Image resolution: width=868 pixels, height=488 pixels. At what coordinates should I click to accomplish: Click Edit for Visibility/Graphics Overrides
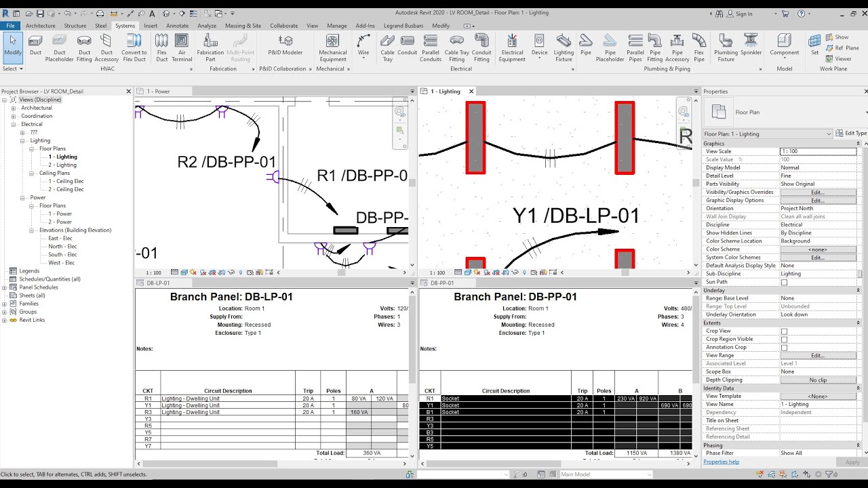point(818,192)
